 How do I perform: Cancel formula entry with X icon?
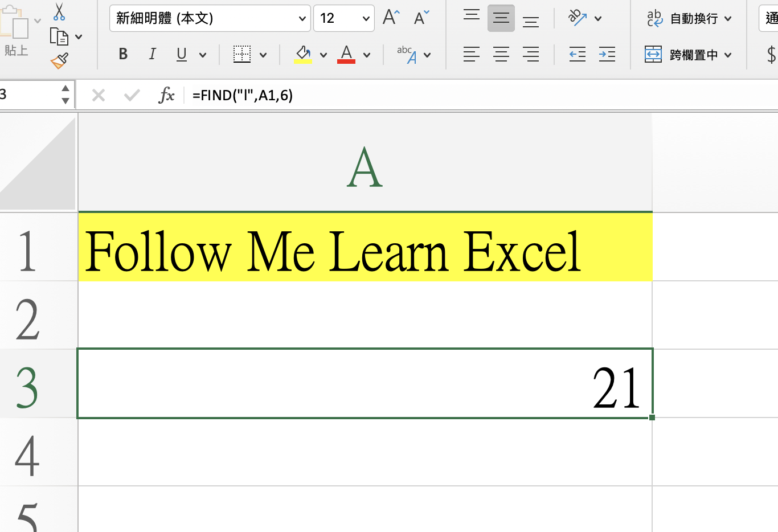99,95
